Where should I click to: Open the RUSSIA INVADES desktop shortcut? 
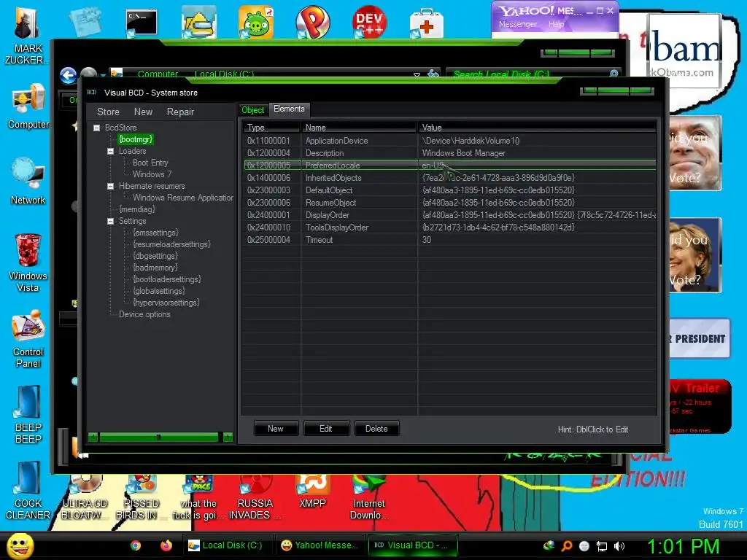[255, 497]
